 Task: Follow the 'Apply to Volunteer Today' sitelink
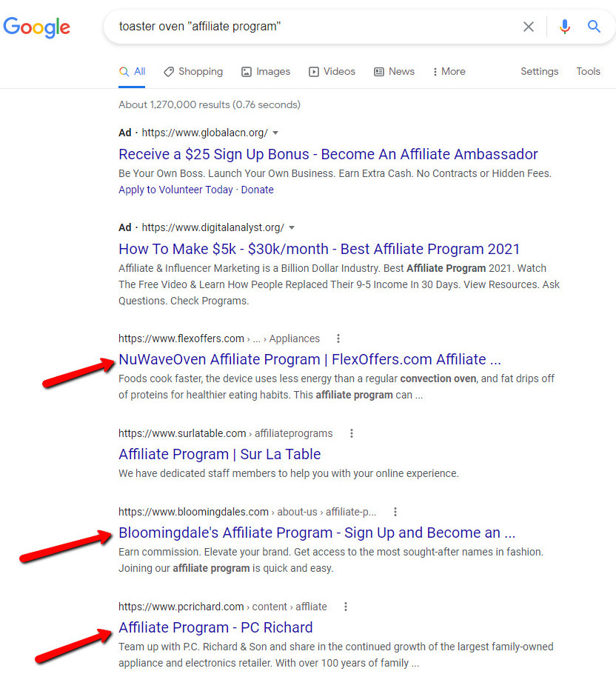pyautogui.click(x=175, y=190)
